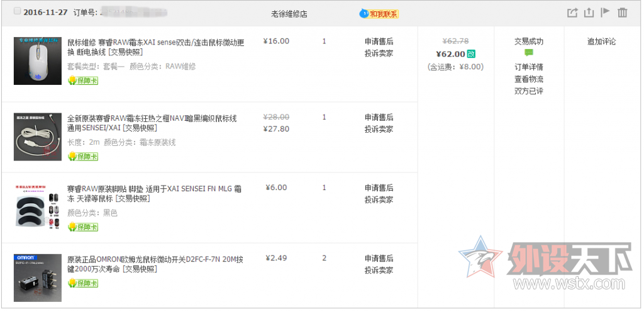
Task: Open 全新原装赛睿RAW霜冻 鼠标线 item title
Action: point(152,123)
